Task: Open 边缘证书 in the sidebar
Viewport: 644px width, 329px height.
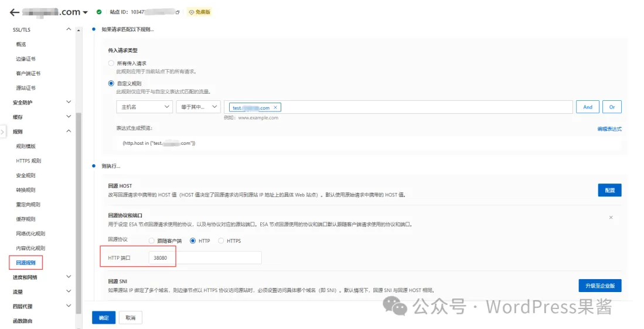Action: coord(25,59)
